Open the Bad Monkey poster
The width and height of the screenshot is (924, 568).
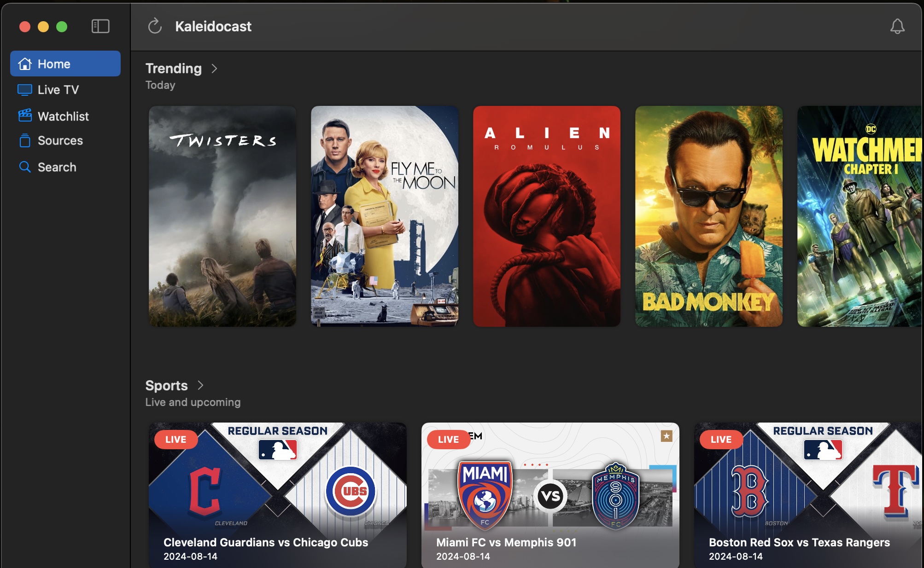(x=709, y=216)
